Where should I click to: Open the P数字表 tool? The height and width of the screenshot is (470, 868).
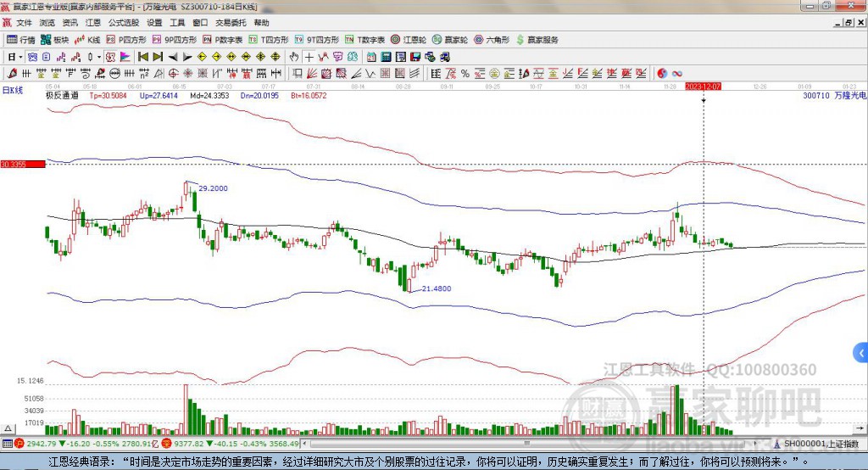pos(223,40)
